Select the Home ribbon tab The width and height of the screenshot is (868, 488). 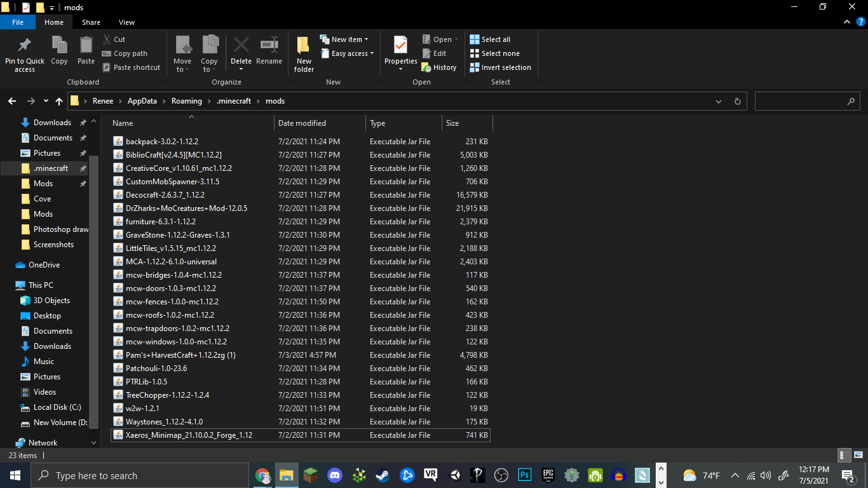click(54, 22)
